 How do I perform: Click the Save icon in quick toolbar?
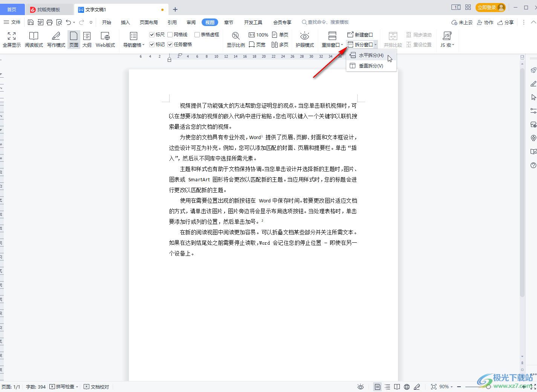point(31,22)
